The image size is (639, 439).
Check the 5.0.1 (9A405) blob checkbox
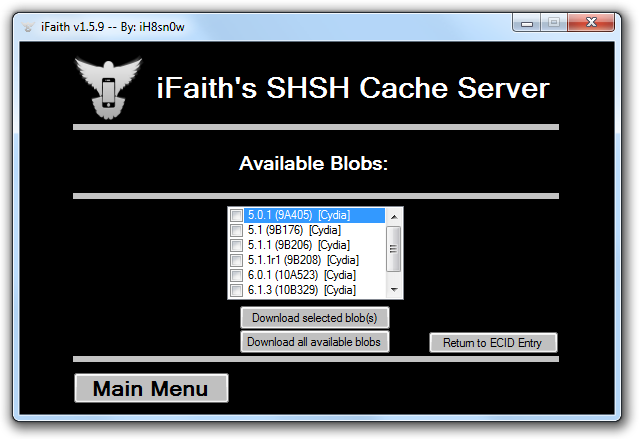point(237,215)
